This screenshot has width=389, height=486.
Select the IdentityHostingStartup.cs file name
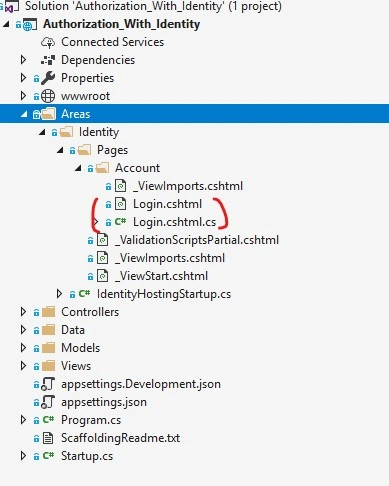click(164, 294)
